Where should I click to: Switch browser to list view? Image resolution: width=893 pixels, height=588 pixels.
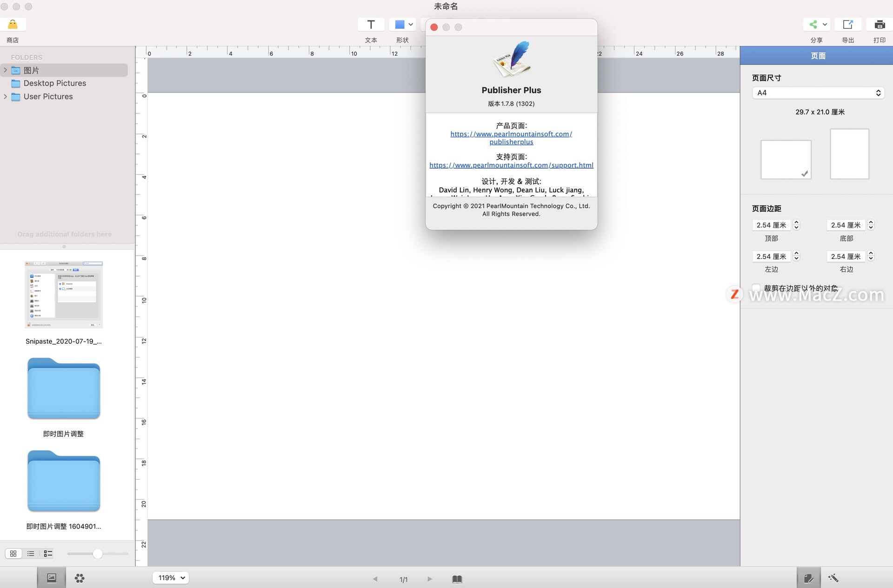click(x=31, y=554)
